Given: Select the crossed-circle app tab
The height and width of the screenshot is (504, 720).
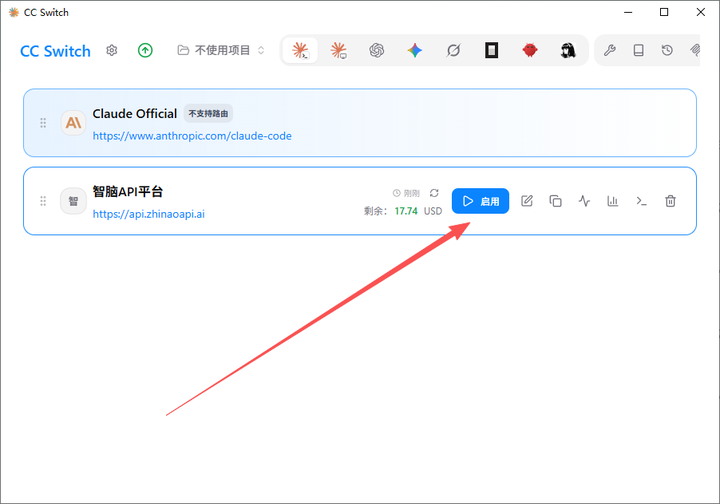Looking at the screenshot, I should 453,50.
